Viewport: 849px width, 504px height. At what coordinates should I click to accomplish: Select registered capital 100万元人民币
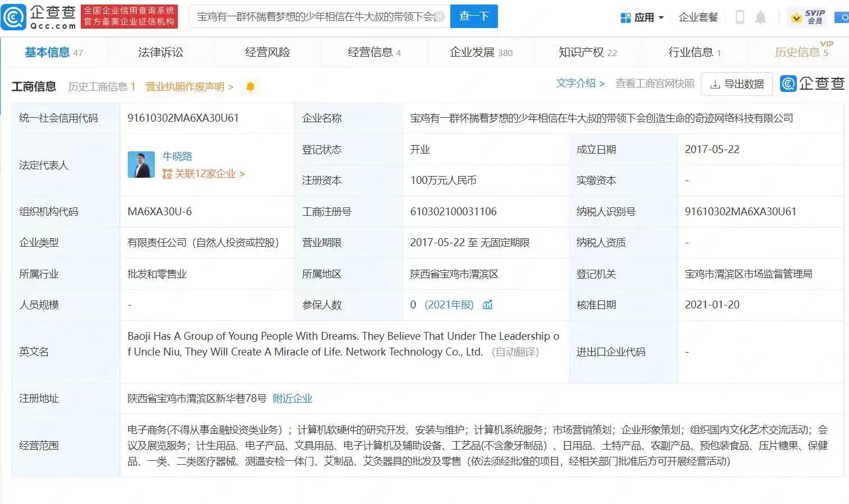pos(443,181)
